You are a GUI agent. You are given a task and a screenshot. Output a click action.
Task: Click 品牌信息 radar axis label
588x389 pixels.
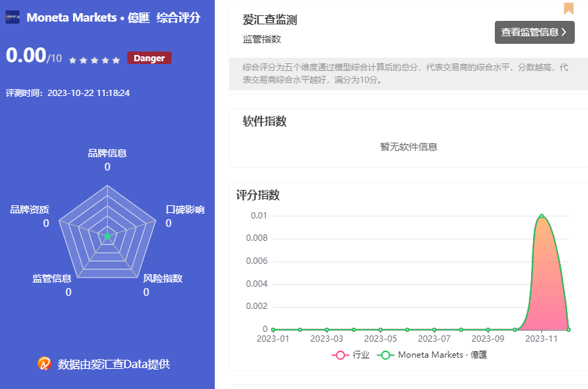[x=107, y=153]
